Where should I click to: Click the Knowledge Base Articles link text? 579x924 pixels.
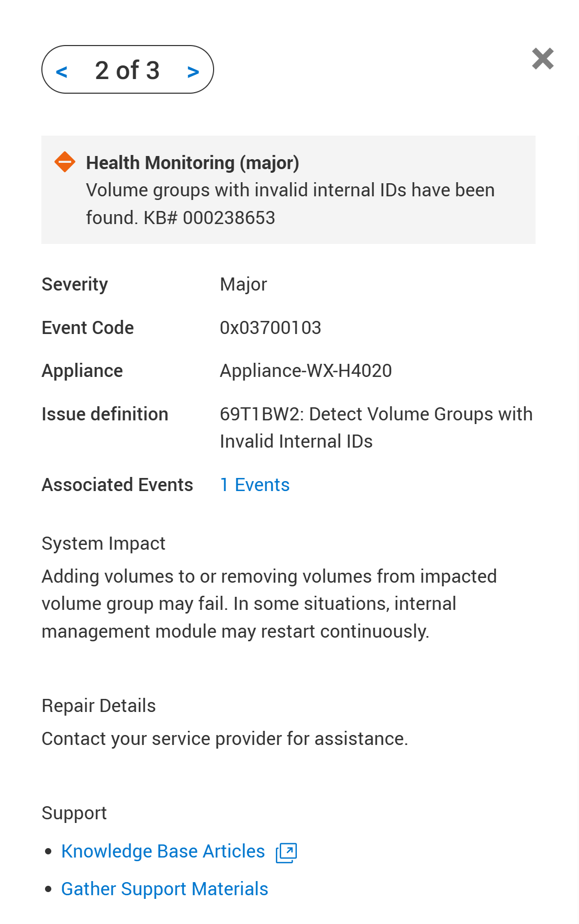coord(163,851)
